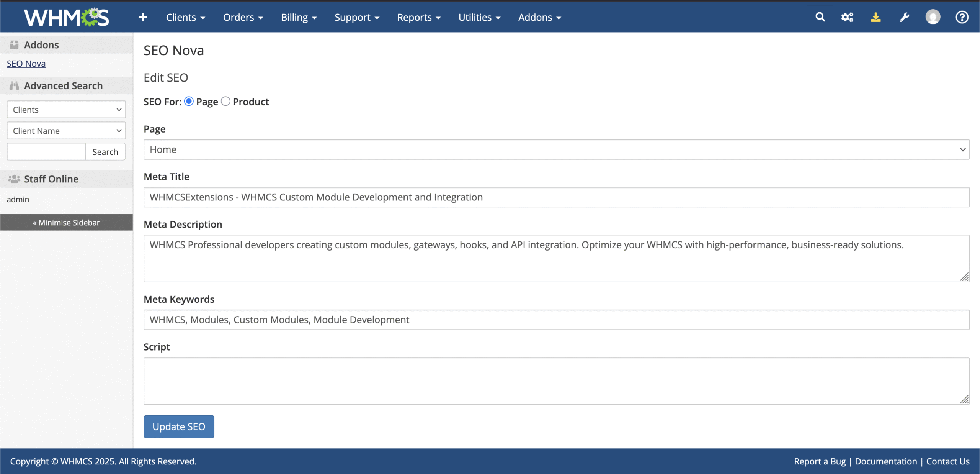
Task: Click the Meta Description resize handle
Action: click(x=964, y=277)
